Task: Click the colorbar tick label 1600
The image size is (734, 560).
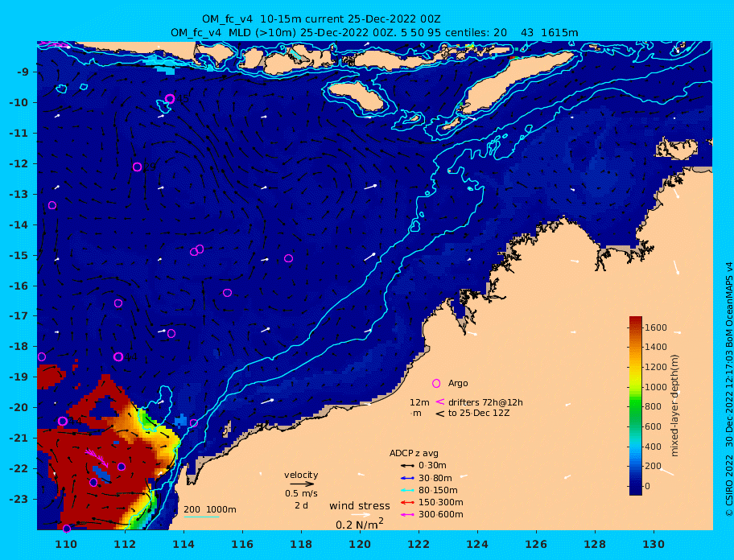Action: pos(656,327)
